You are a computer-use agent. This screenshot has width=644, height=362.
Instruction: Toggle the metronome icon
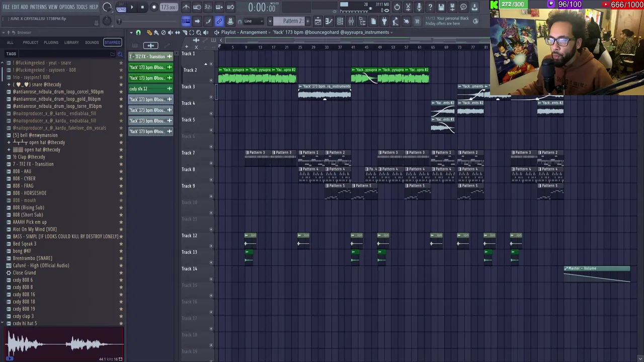[x=186, y=7]
